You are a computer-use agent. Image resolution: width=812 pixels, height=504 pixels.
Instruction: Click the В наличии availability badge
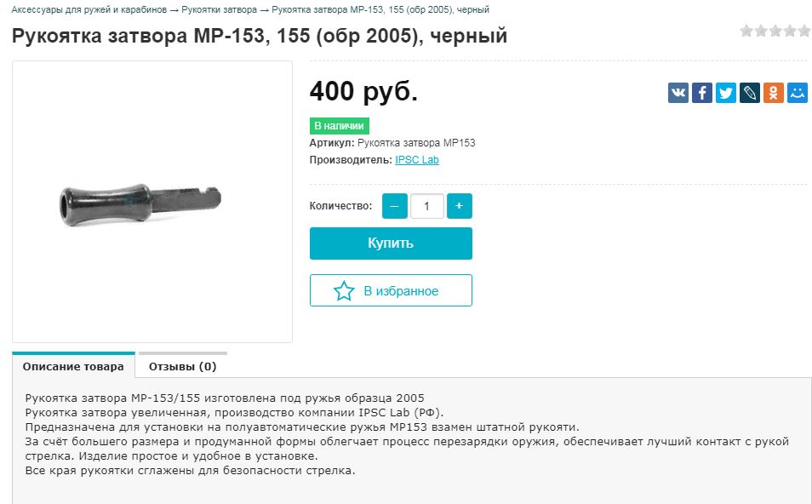tap(338, 125)
